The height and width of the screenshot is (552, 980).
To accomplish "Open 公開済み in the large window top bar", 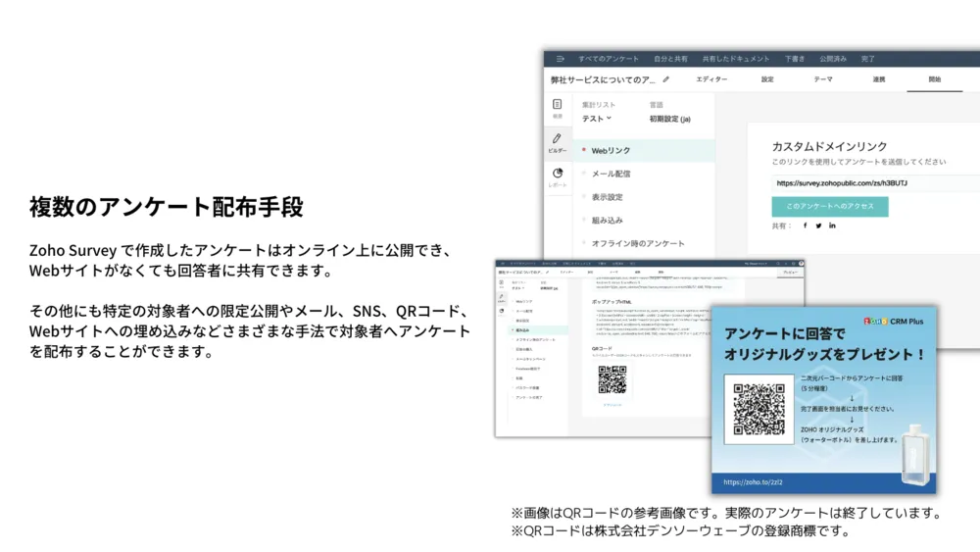I will pyautogui.click(x=833, y=59).
